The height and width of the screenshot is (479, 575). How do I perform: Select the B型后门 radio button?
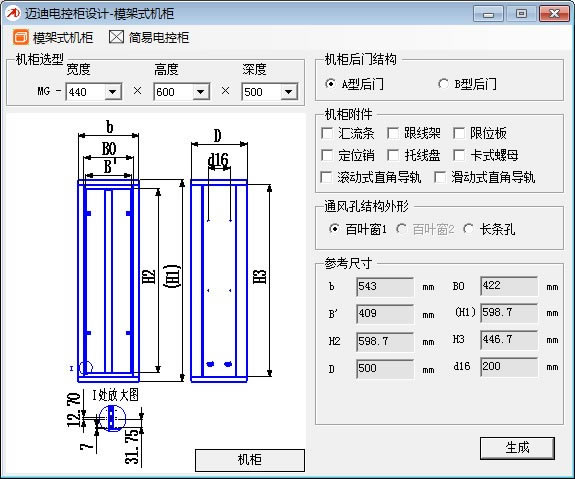443,84
